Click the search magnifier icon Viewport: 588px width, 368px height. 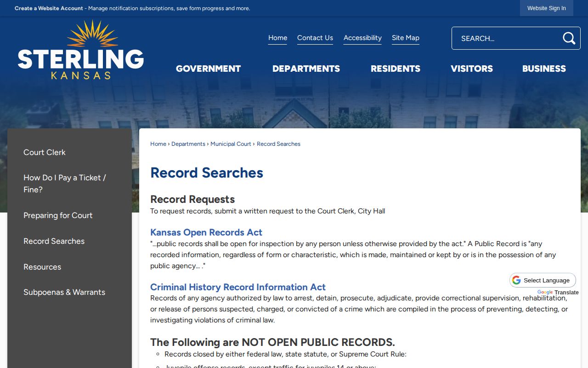(569, 38)
